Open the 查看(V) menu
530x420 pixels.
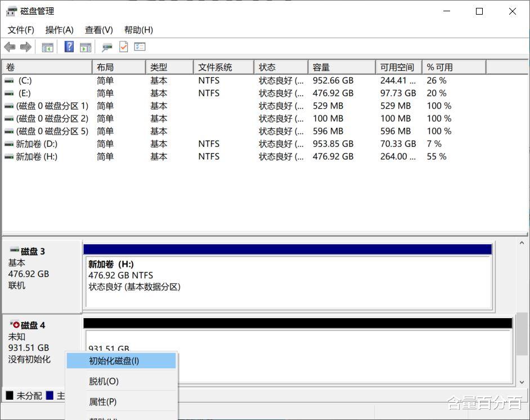coord(98,30)
